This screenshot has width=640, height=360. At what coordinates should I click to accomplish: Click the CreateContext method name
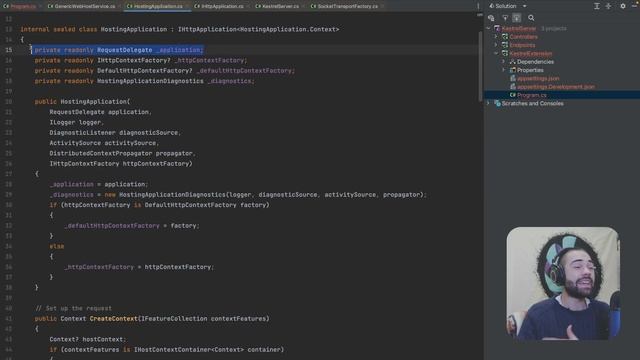(x=113, y=319)
